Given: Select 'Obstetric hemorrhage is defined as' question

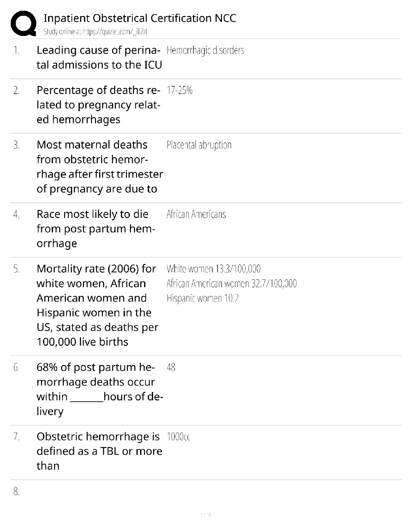Looking at the screenshot, I should click(99, 451).
